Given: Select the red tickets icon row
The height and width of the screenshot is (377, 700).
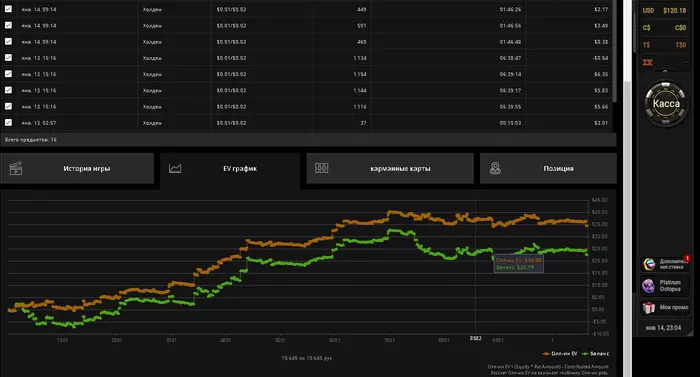Looking at the screenshot, I should 664,62.
